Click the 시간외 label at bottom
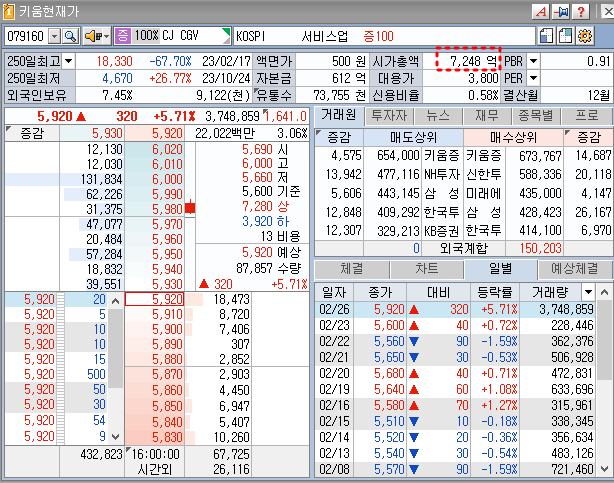The image size is (614, 483). pos(155,469)
